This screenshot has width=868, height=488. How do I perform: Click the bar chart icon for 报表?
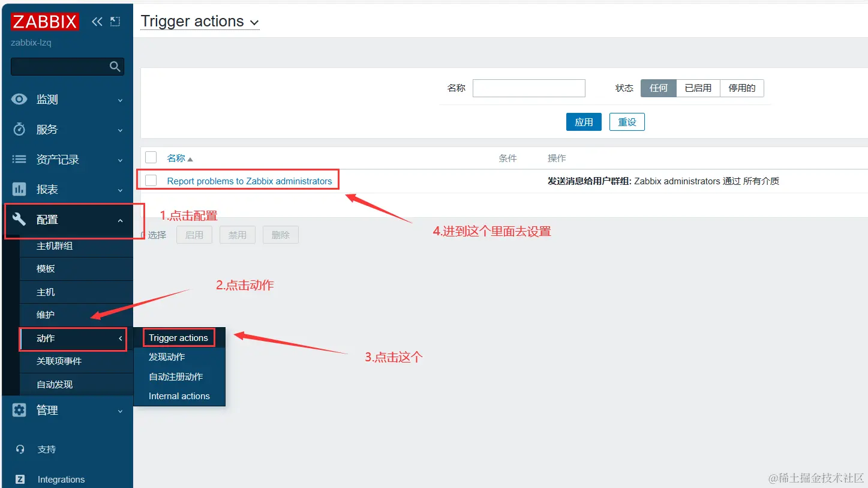[x=19, y=189]
